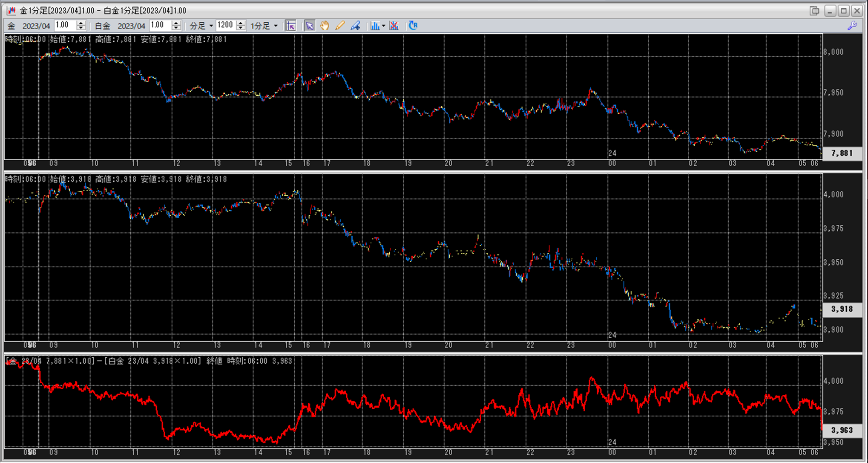Toggle the crosshair cursor display icon
Screen dimensions: 868x463
coord(291,26)
